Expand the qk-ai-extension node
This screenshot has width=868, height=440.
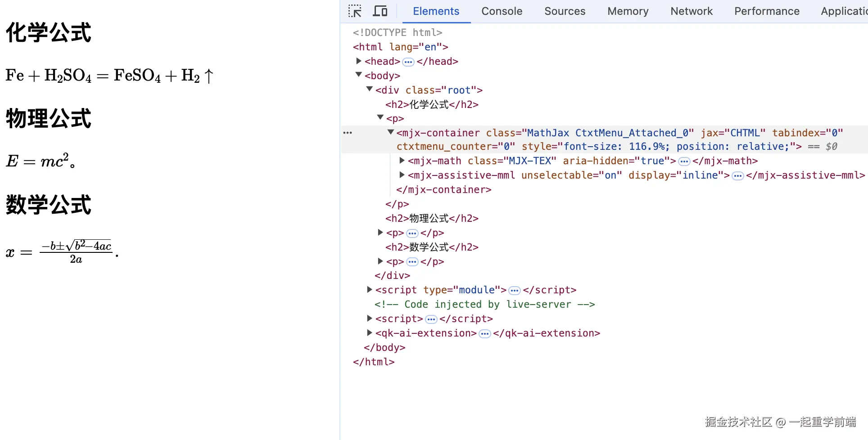pos(370,332)
